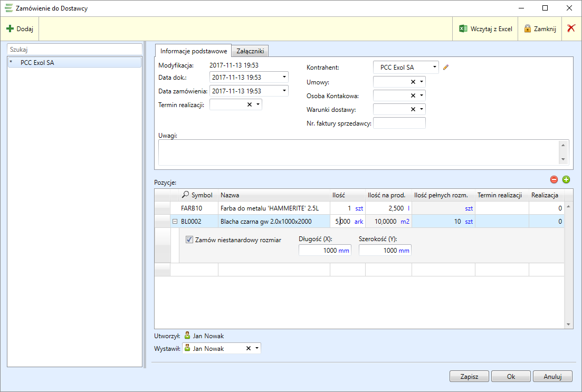The width and height of the screenshot is (582, 392).
Task: Clear the Umowy field with X
Action: point(413,82)
